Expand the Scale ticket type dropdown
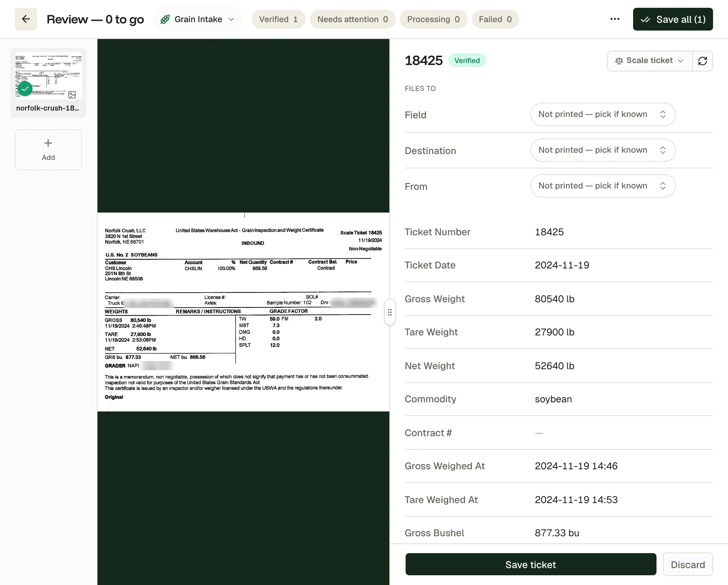 pos(650,61)
